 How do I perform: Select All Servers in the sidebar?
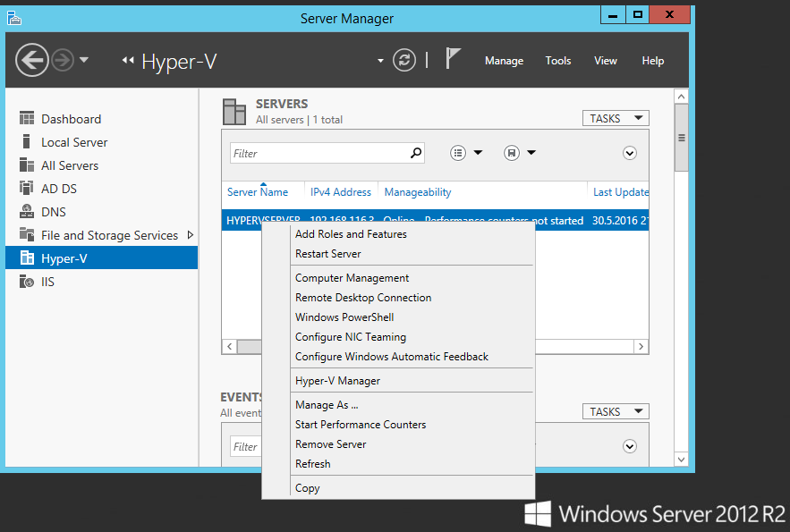(x=101, y=165)
